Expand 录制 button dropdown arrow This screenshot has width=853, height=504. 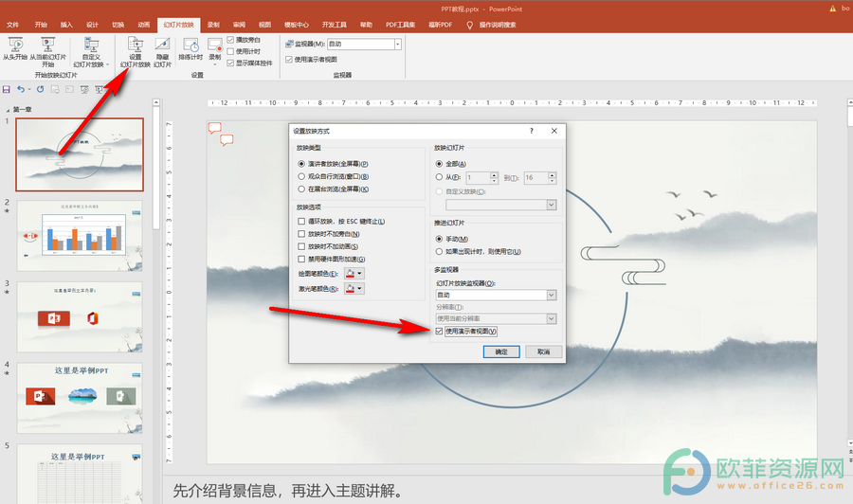[215, 64]
